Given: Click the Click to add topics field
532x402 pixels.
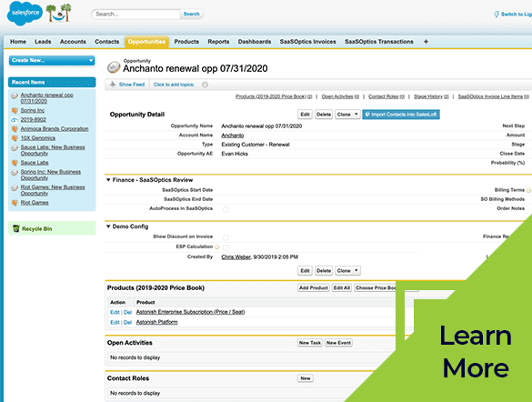Looking at the screenshot, I should [174, 85].
